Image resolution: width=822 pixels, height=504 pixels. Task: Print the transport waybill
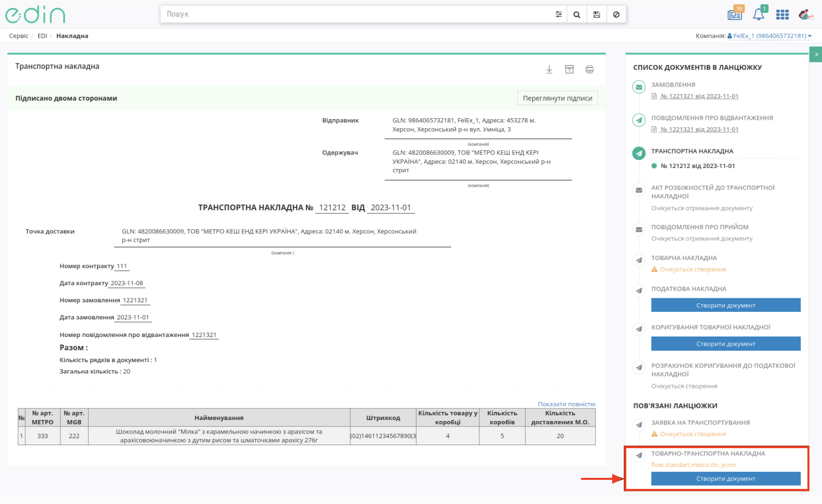tap(590, 69)
